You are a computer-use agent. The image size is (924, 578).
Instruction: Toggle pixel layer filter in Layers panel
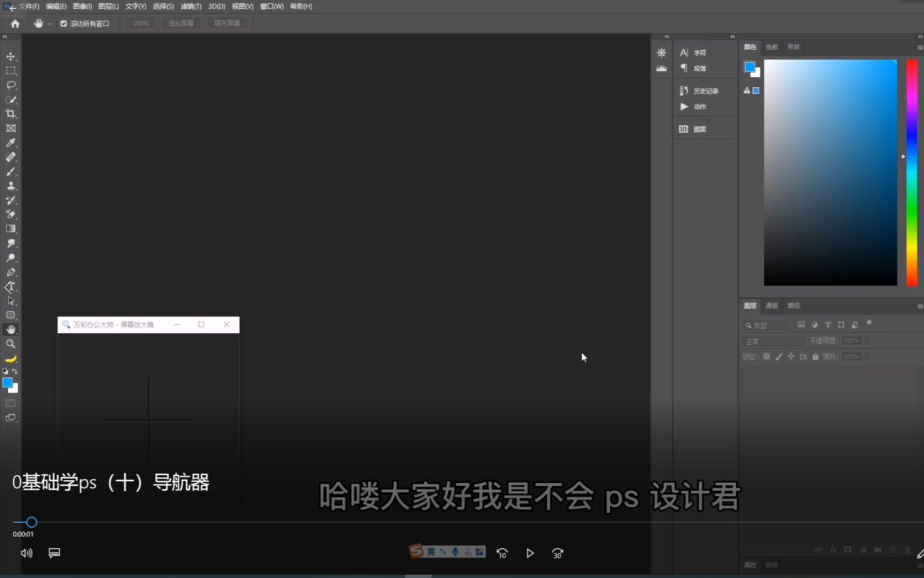click(801, 325)
